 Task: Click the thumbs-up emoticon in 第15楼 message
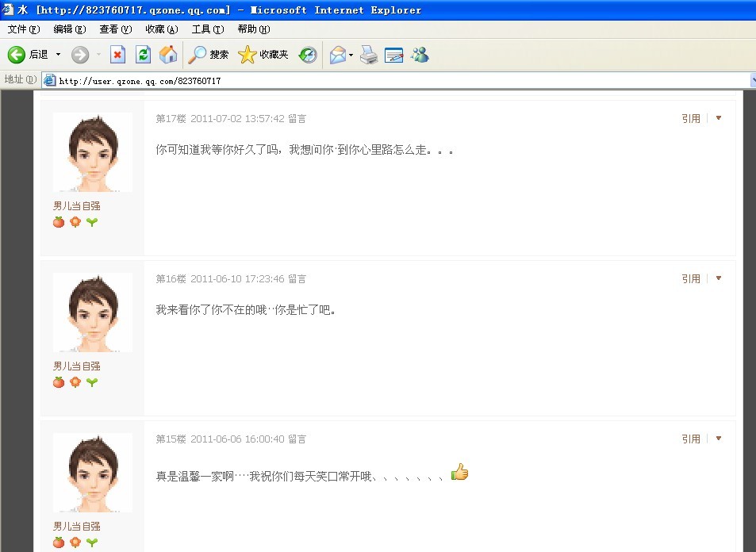coord(459,472)
